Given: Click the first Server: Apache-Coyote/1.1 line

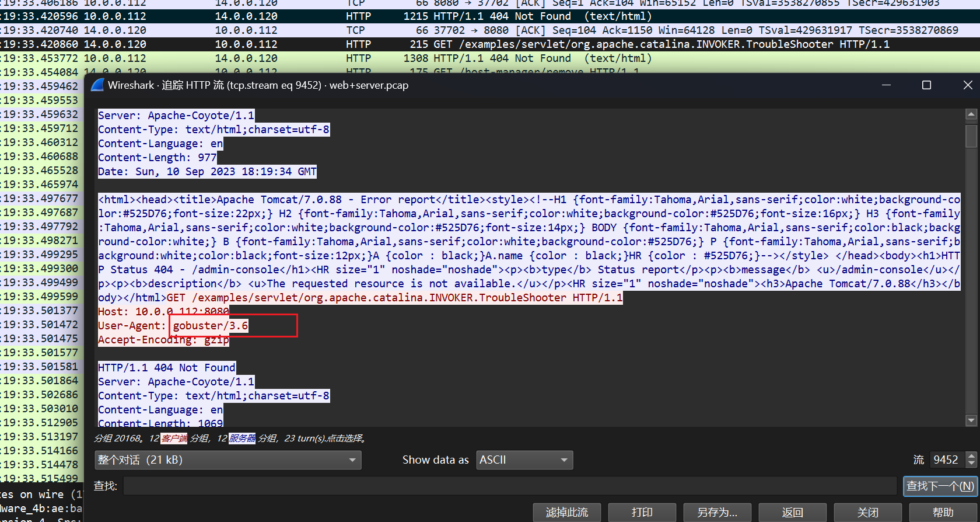Looking at the screenshot, I should click(176, 116).
